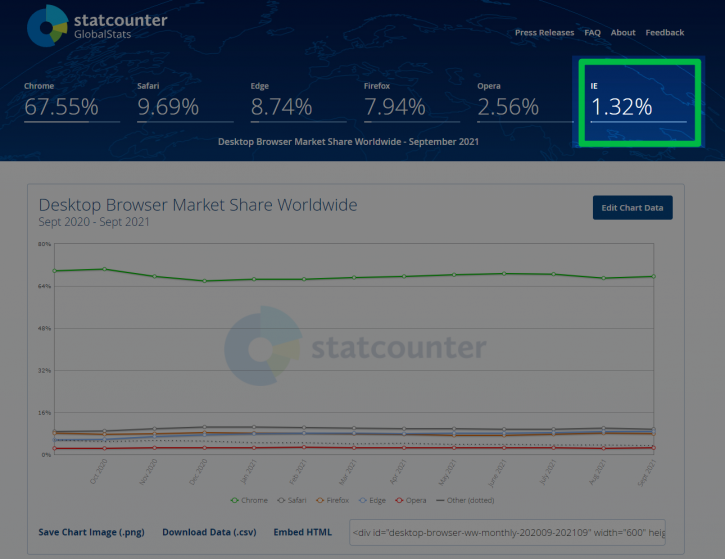The width and height of the screenshot is (725, 559).
Task: Toggle Chrome series in chart legend
Action: [x=249, y=500]
